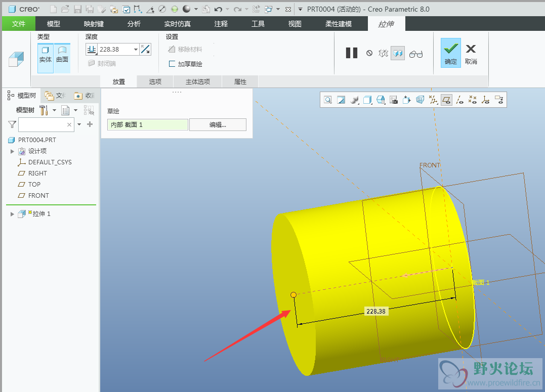Click the 确定 confirm button
Screen dimensions: 545x392
450,53
